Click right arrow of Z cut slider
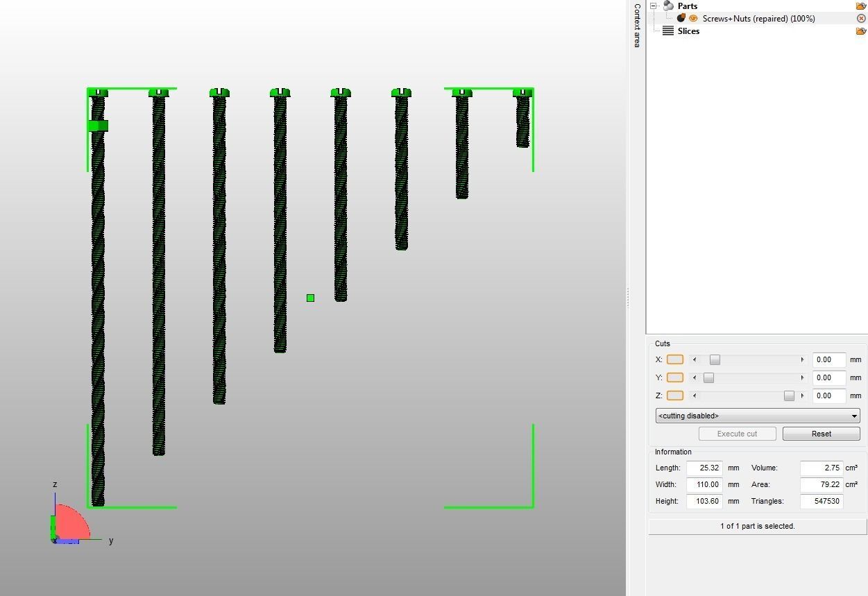The width and height of the screenshot is (868, 596). [x=802, y=395]
